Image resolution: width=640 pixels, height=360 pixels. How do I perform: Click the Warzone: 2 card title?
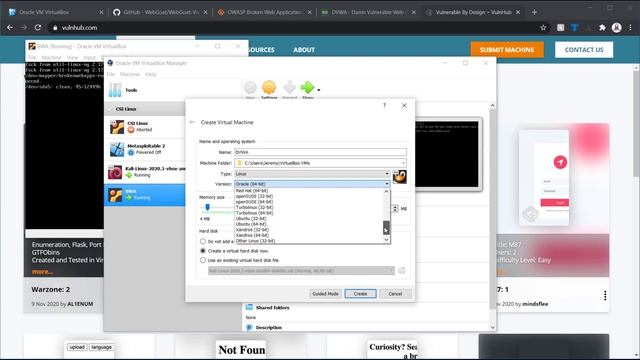pos(51,289)
